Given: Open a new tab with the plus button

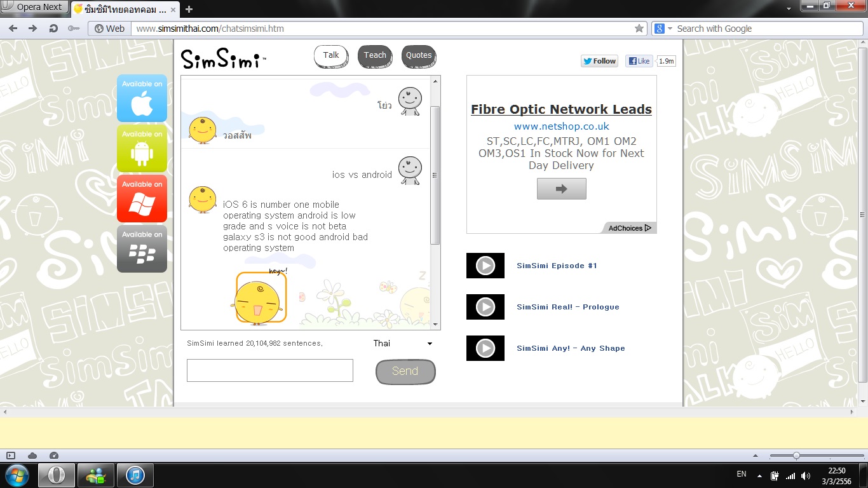Looking at the screenshot, I should pos(189,9).
